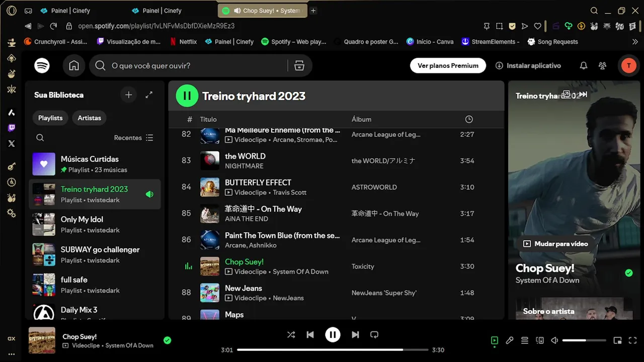This screenshot has height=362, width=644.
Task: Open full safe playlist
Action: point(95,285)
